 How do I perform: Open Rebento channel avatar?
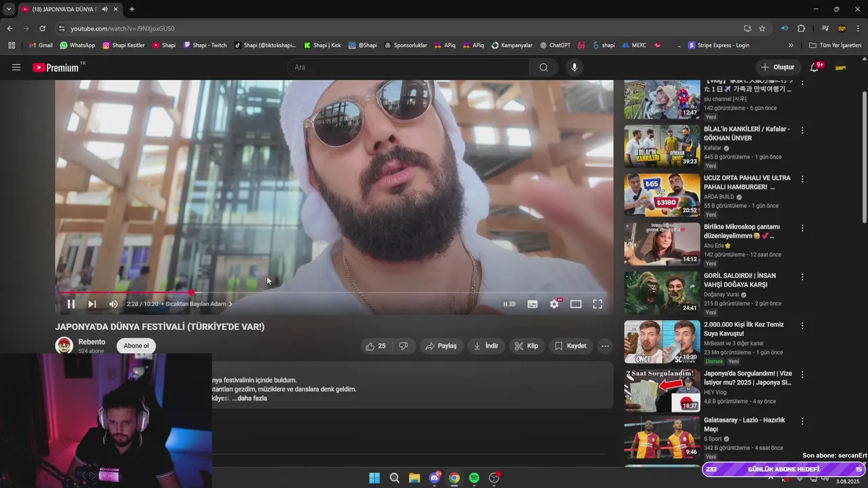coord(64,346)
